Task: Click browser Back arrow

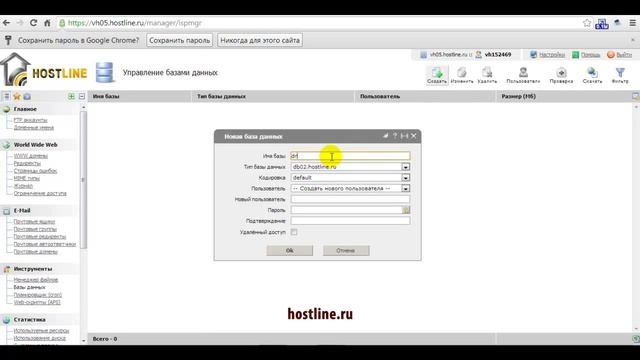Action: pyautogui.click(x=7, y=23)
